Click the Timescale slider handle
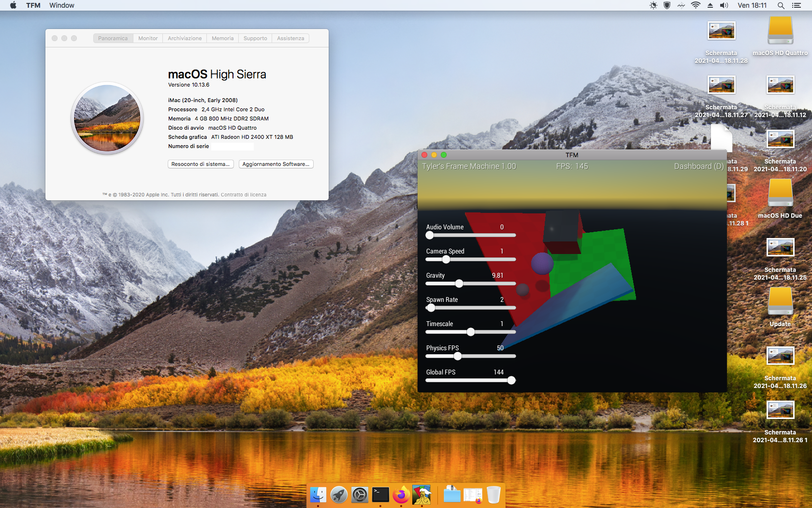 [x=471, y=332]
